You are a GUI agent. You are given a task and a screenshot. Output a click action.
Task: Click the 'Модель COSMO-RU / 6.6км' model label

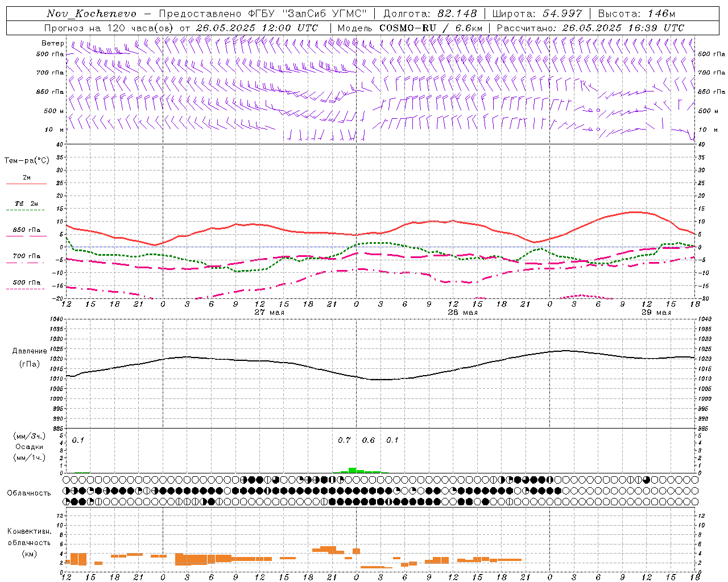coord(410,28)
